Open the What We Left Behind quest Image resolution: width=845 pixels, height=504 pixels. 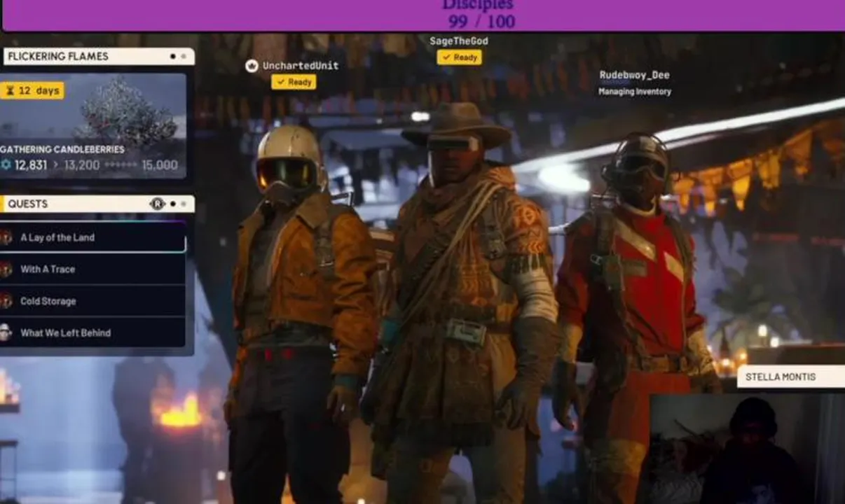pyautogui.click(x=92, y=332)
